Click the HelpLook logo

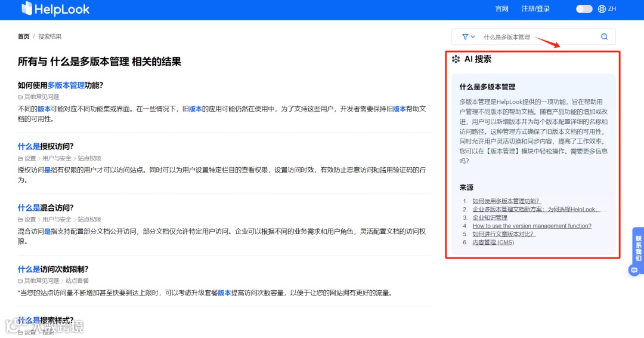(55, 9)
